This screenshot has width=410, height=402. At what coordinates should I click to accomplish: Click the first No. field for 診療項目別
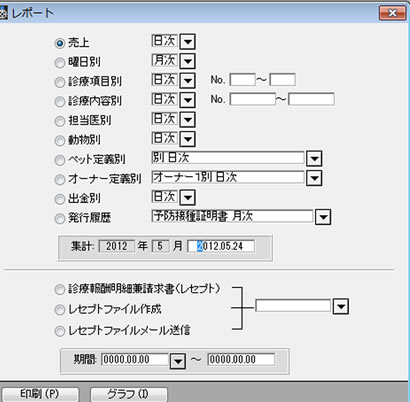242,80
